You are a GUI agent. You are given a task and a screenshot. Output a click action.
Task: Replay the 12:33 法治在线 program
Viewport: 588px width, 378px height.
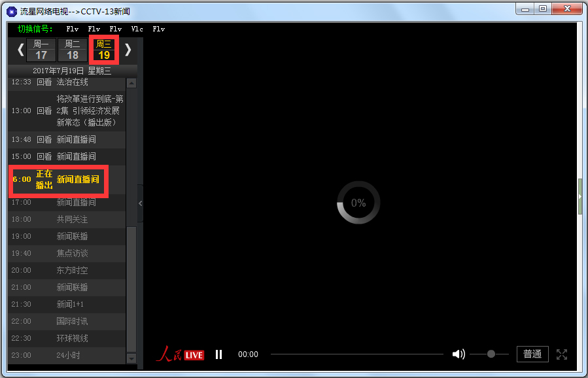[x=44, y=82]
